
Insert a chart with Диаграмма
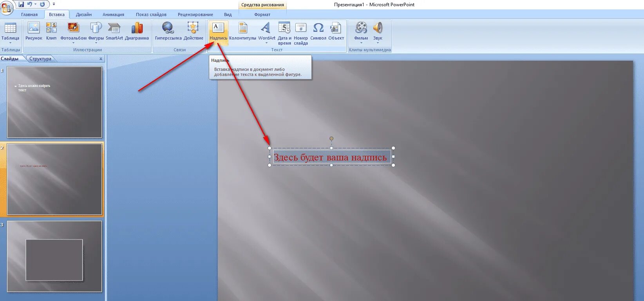point(137,31)
